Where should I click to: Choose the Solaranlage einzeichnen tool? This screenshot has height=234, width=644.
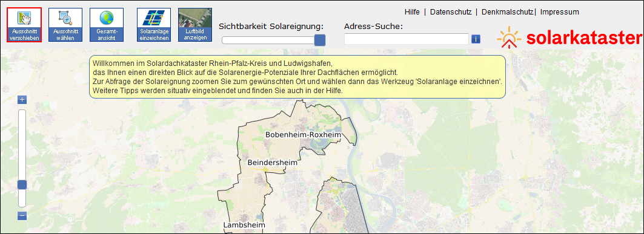(x=154, y=25)
